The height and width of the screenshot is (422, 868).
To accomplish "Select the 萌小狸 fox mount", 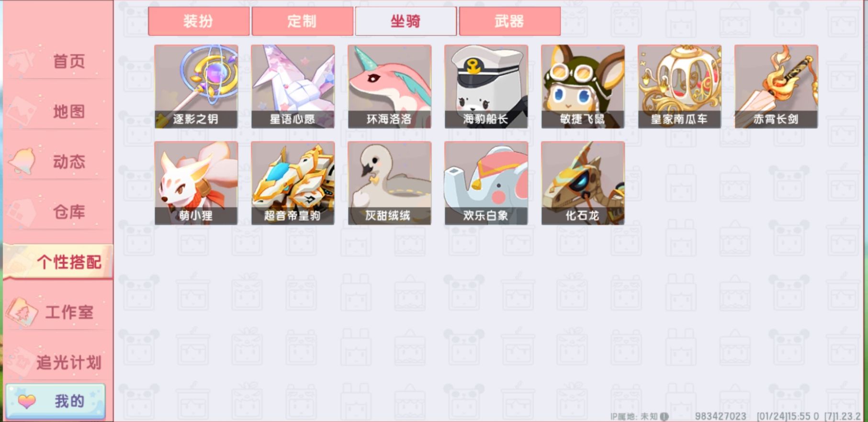I will (x=196, y=183).
